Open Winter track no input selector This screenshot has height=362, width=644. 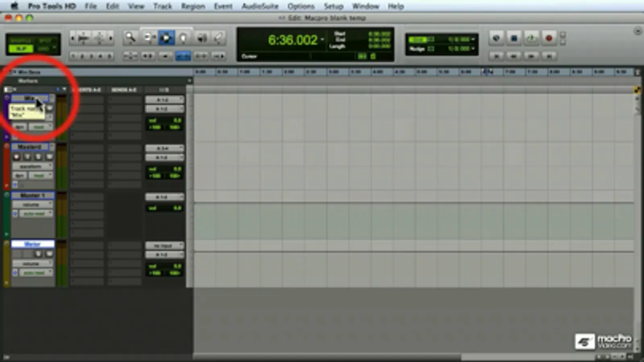[x=164, y=246]
